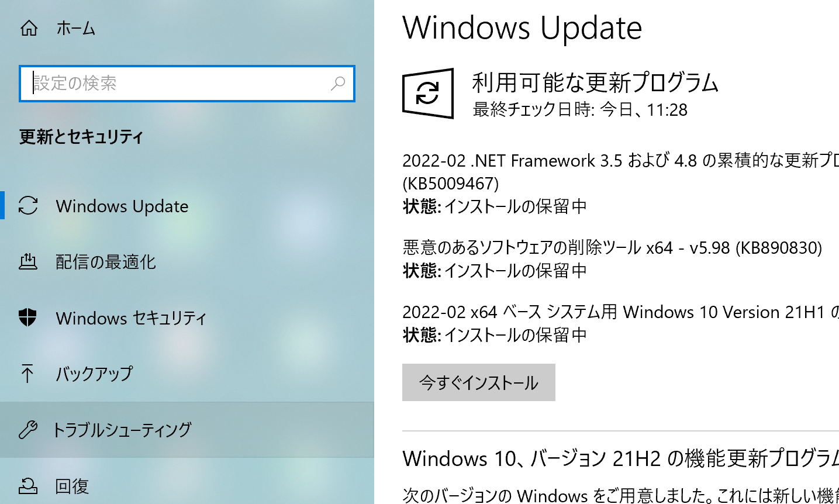Focus the 設定の検索 search field
The height and width of the screenshot is (504, 839).
coord(187,84)
